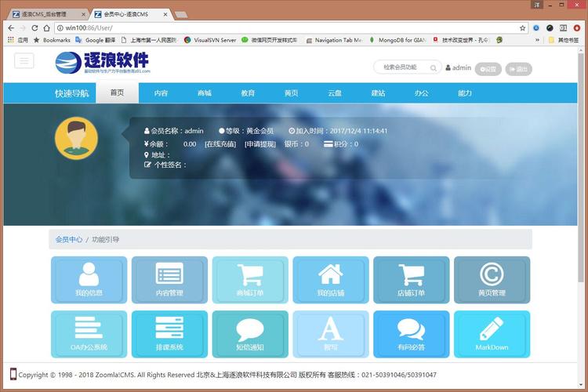Toggle the hamburger menu beside the logo

pos(24,61)
